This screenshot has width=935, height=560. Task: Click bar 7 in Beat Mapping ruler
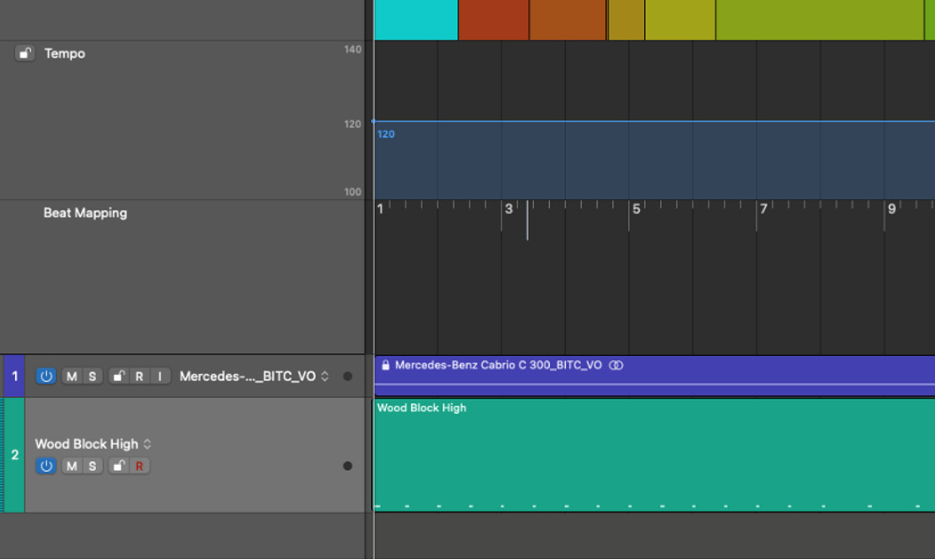pyautogui.click(x=763, y=209)
